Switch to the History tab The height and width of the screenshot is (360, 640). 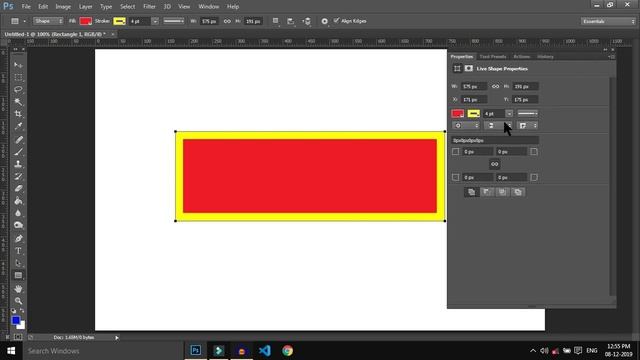click(x=545, y=57)
